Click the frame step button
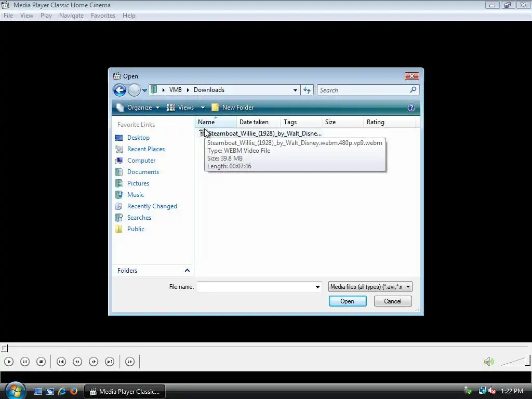This screenshot has height=399, width=532. (x=130, y=362)
